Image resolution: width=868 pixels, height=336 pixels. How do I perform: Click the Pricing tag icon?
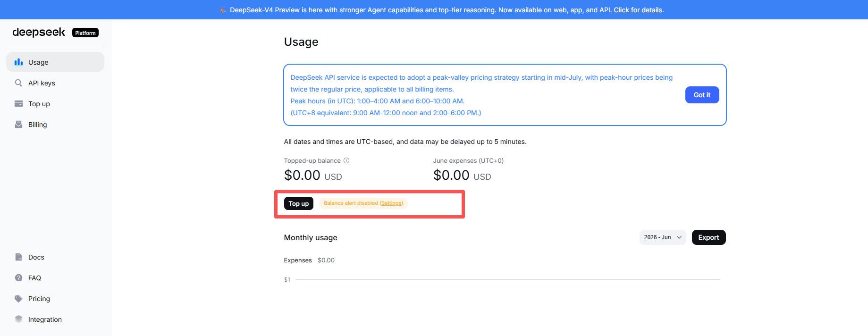19,299
